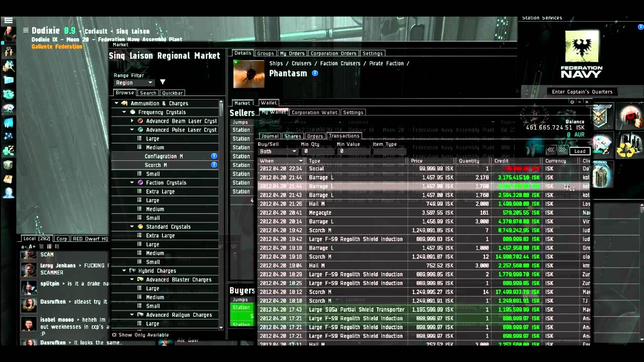Image resolution: width=644 pixels, height=362 pixels.
Task: Select the Megacyte transaction row
Action: (x=424, y=213)
